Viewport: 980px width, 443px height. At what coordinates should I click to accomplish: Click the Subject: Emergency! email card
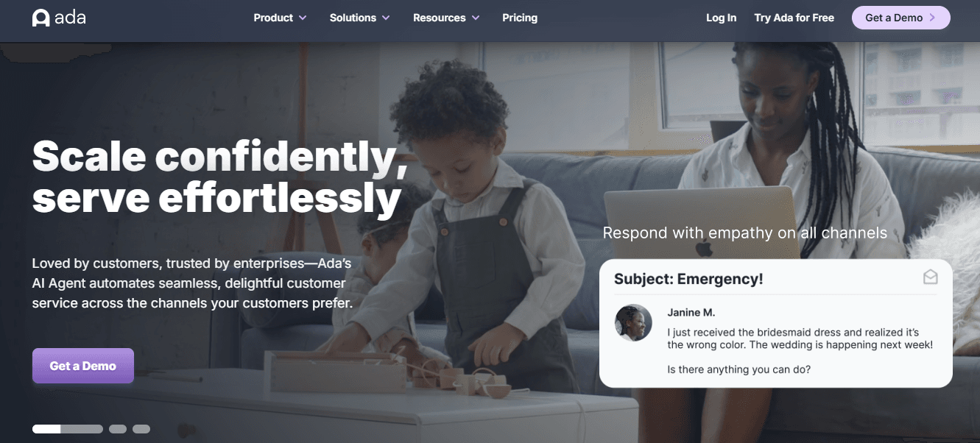click(x=776, y=323)
